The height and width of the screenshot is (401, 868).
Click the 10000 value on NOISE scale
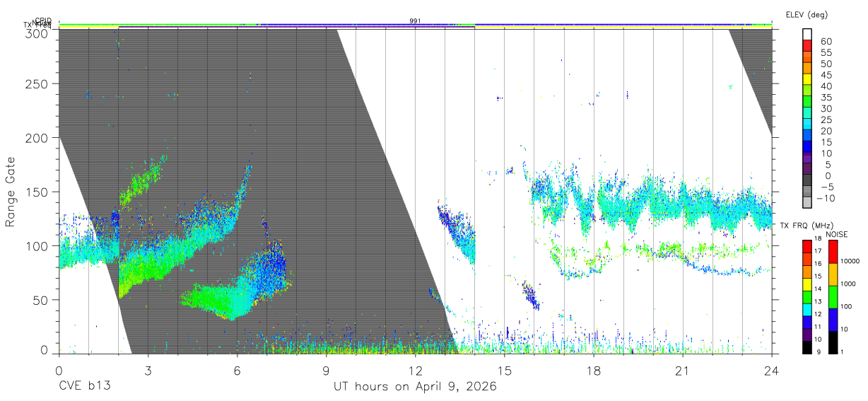(850, 262)
